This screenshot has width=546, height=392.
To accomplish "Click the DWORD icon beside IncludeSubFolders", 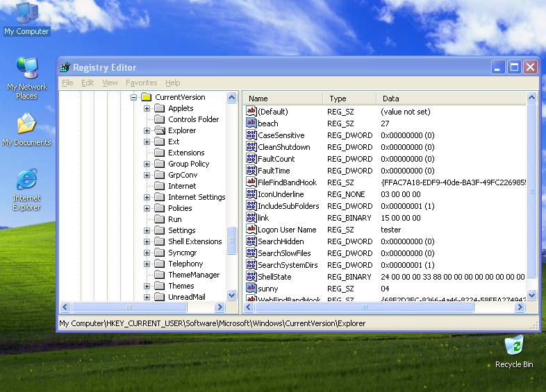I will pos(251,206).
